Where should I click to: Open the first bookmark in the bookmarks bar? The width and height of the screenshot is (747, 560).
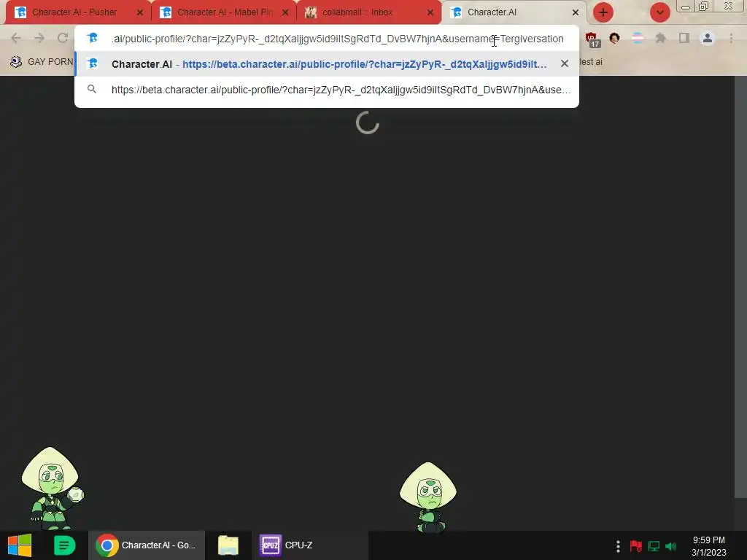(x=42, y=61)
